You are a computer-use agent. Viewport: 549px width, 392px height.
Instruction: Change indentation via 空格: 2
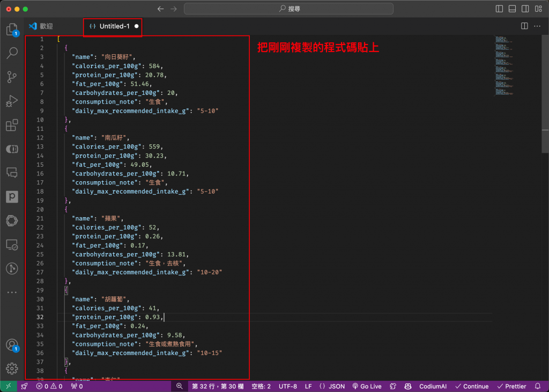point(261,386)
